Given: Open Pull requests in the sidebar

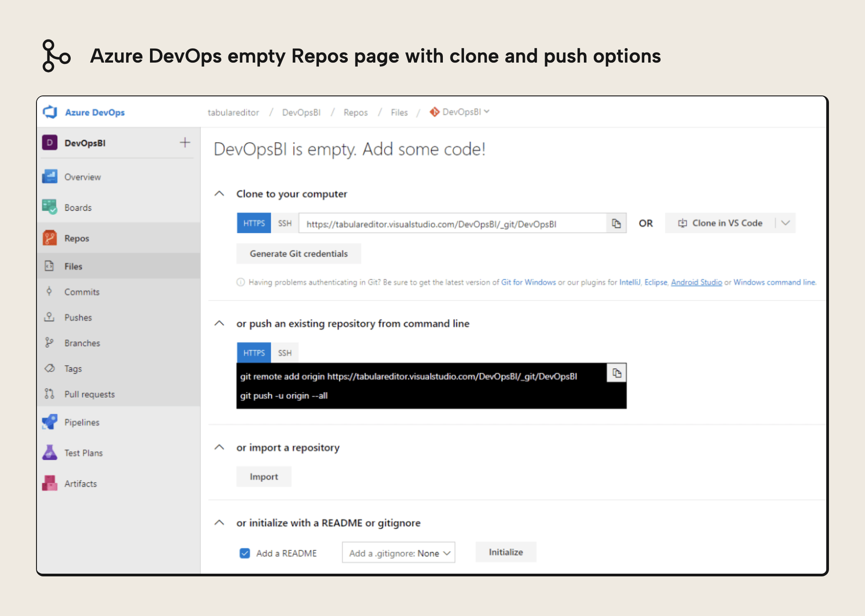Looking at the screenshot, I should pos(119,394).
